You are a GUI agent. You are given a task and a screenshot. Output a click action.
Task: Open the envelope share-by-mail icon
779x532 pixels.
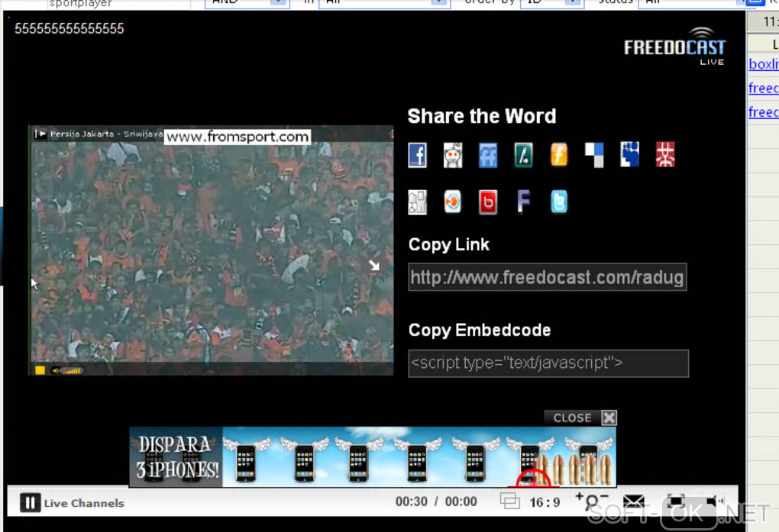coord(634,501)
